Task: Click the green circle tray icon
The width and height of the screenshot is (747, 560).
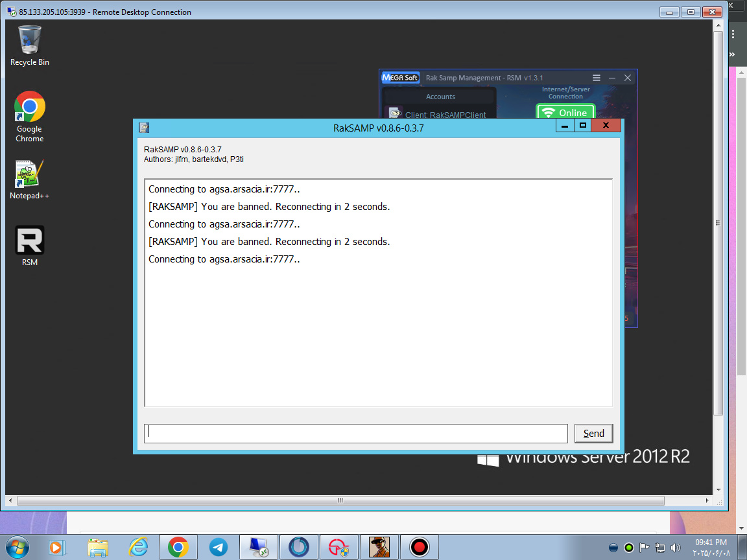Action: tap(629, 548)
